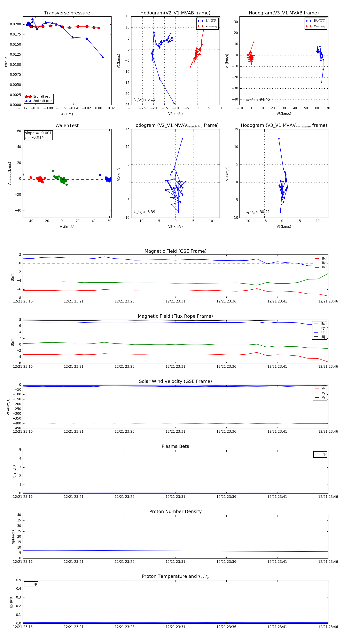The width and height of the screenshot is (351, 644).
Task: Click the '2nd half path' legend entry
Action: 39,101
